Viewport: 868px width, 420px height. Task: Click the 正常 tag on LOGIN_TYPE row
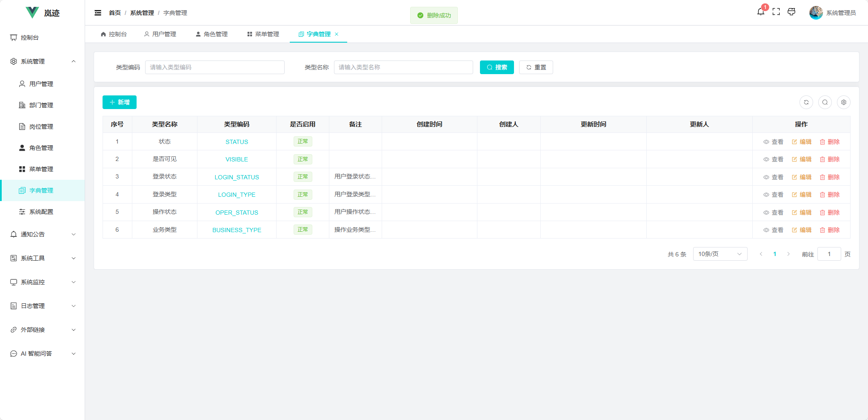(303, 194)
